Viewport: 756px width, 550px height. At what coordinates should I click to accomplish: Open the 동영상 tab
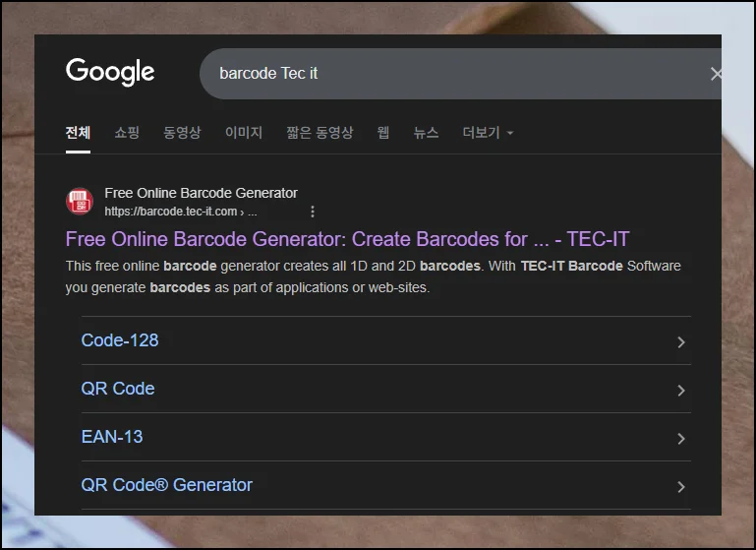pos(182,133)
